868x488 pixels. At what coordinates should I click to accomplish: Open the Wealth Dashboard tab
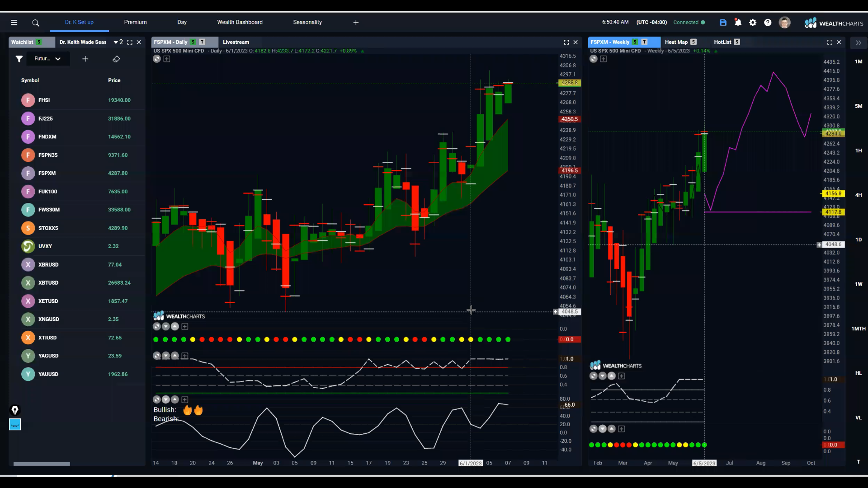[x=240, y=22]
